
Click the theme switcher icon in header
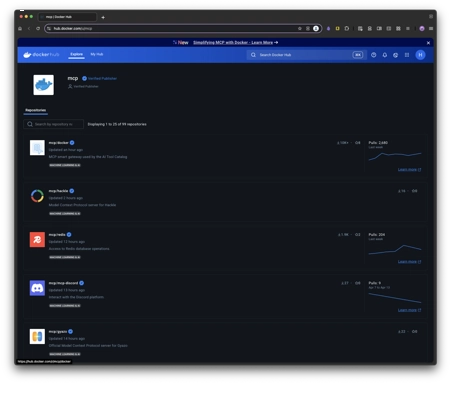[x=396, y=55]
